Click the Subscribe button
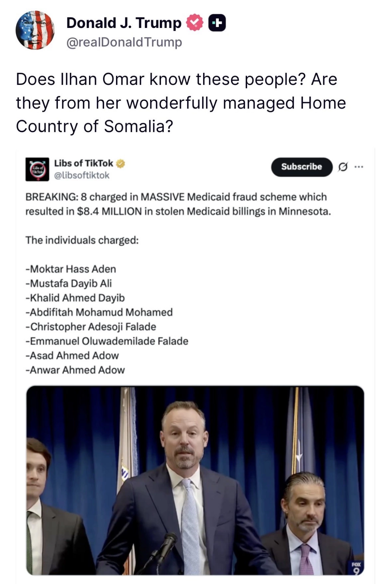The image size is (392, 584). [302, 167]
